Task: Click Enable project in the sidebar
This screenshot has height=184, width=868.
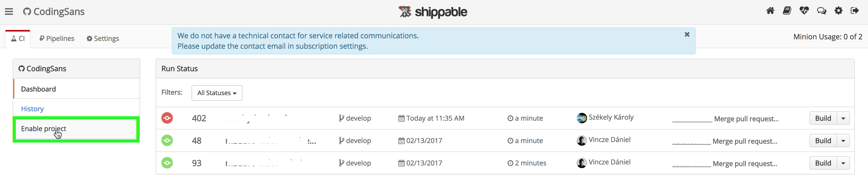Action: [x=43, y=129]
